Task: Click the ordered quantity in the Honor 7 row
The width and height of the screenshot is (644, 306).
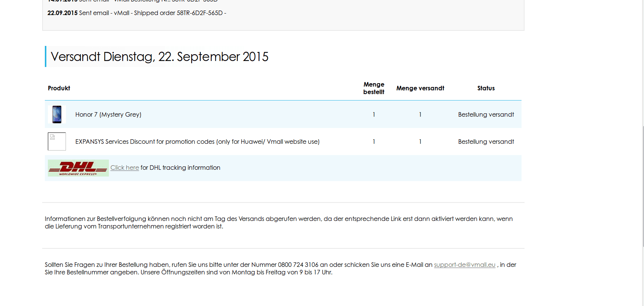Action: click(x=374, y=114)
